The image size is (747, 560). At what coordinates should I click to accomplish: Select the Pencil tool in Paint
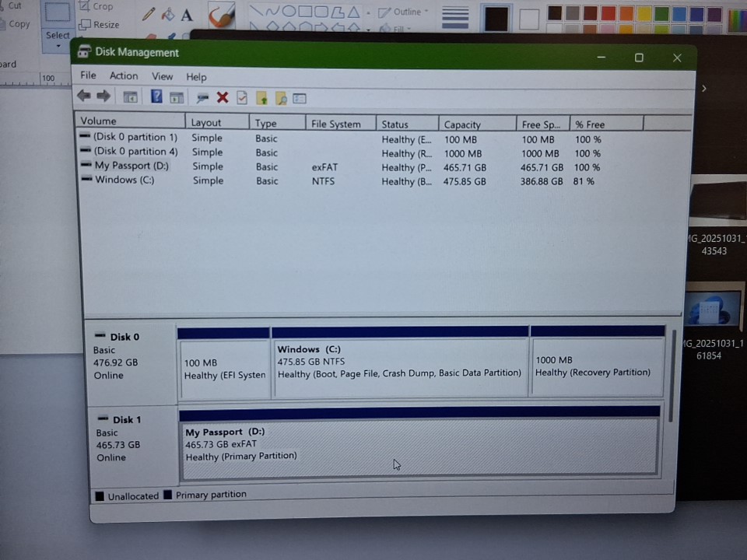(x=149, y=15)
